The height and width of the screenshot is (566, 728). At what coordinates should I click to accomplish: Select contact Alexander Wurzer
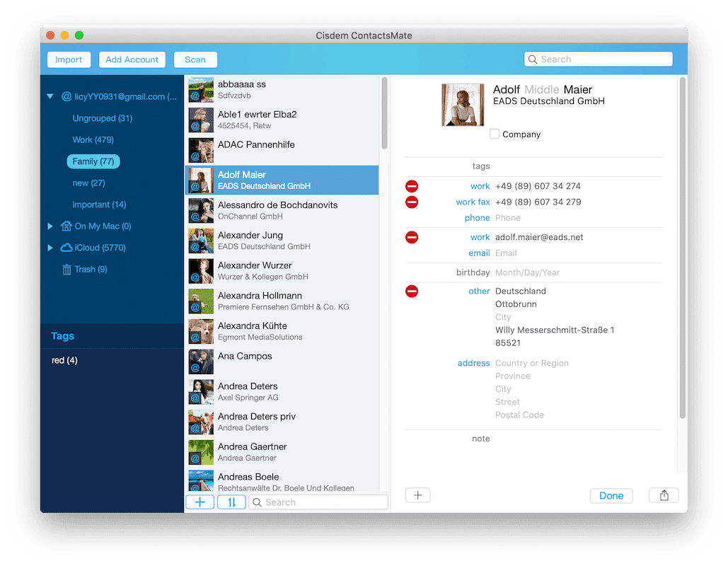point(282,271)
